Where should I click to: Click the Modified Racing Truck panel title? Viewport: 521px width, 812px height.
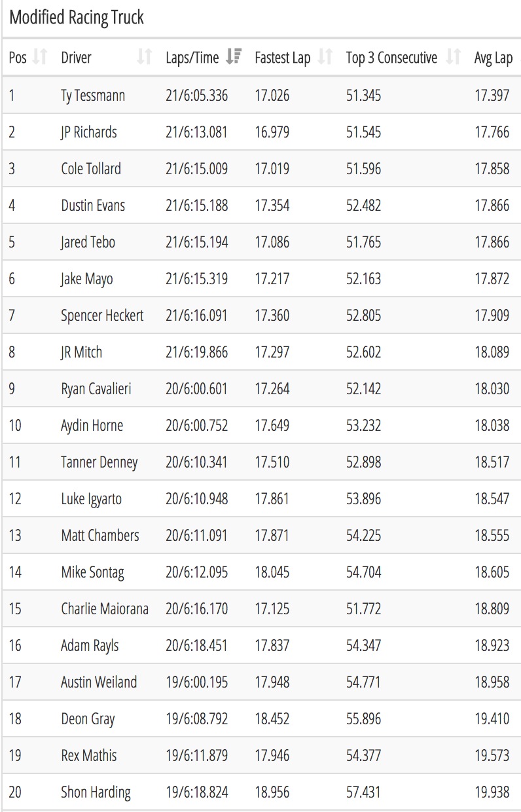[77, 18]
